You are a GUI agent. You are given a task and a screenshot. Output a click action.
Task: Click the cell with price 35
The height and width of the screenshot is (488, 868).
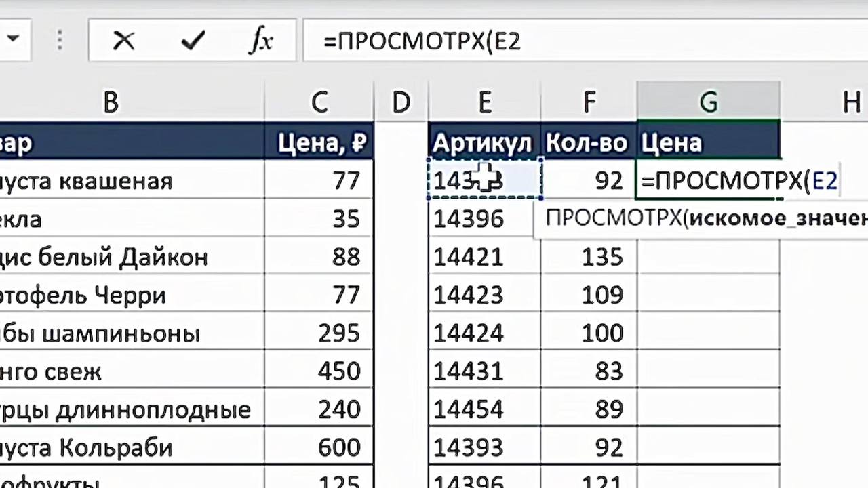[319, 219]
